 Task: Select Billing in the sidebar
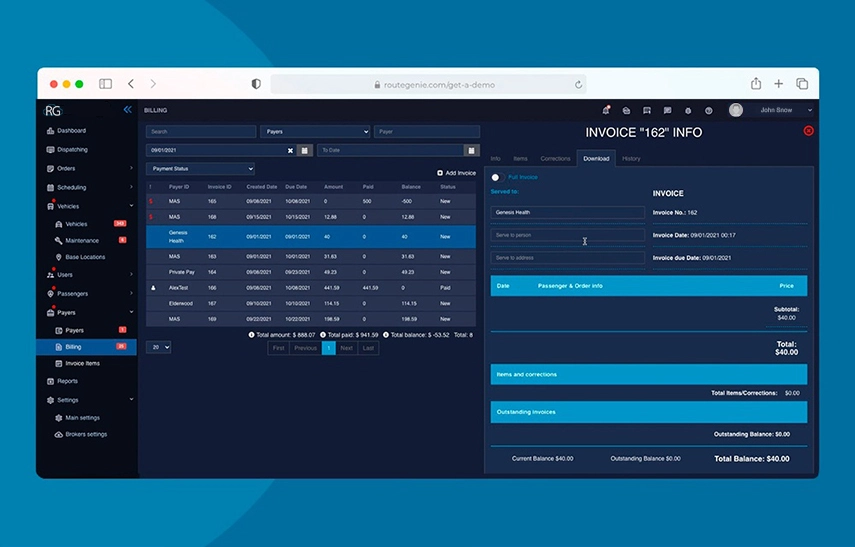tap(86, 347)
